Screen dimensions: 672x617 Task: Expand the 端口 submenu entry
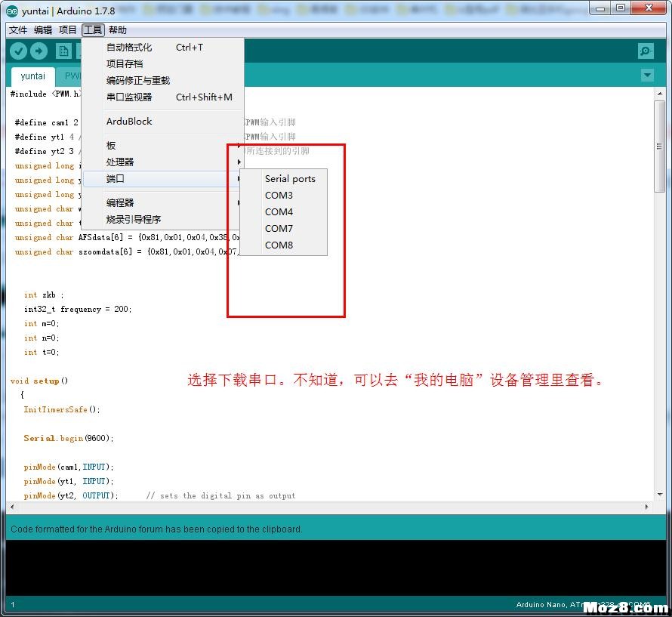click(x=163, y=179)
